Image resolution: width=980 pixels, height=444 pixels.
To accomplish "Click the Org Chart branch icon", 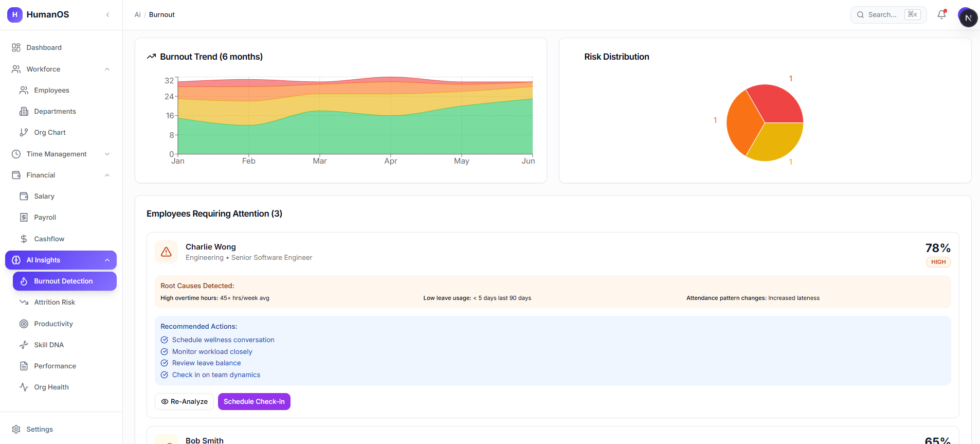I will pyautogui.click(x=24, y=132).
